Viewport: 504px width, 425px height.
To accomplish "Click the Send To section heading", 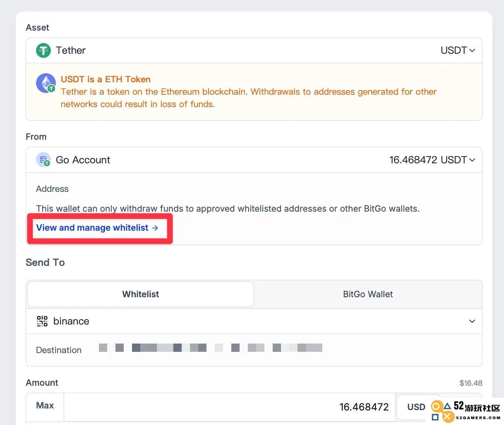I will tap(45, 263).
